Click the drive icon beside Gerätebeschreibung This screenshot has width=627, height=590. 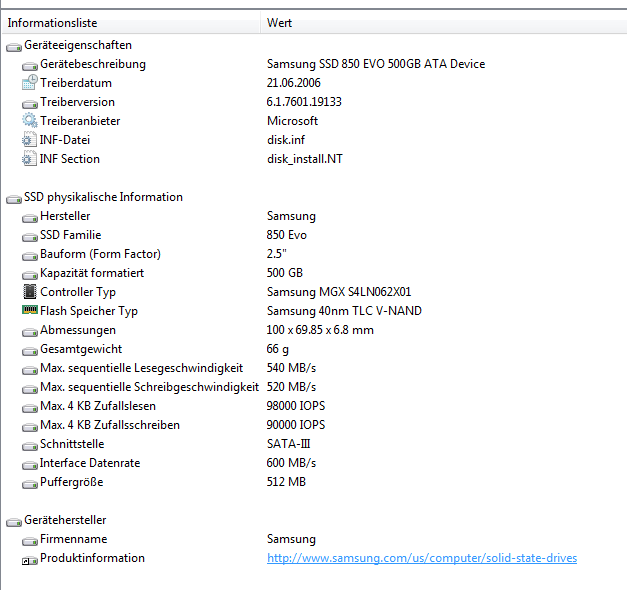point(30,66)
